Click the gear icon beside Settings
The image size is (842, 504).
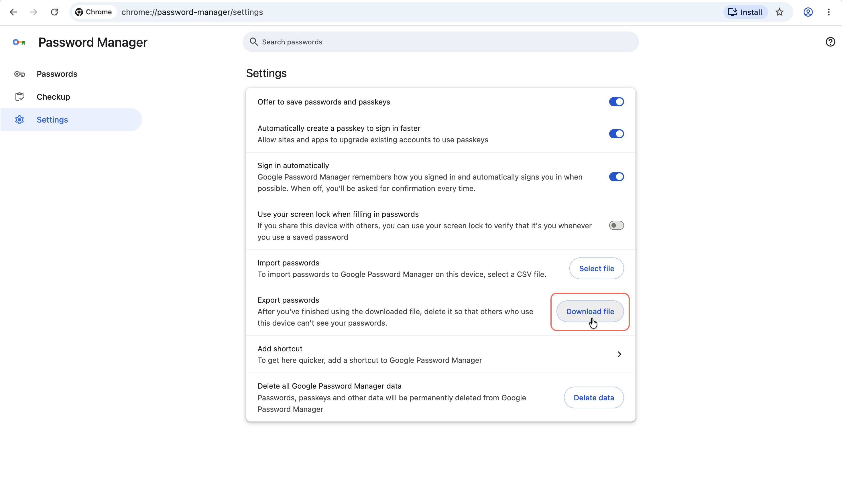click(x=19, y=119)
